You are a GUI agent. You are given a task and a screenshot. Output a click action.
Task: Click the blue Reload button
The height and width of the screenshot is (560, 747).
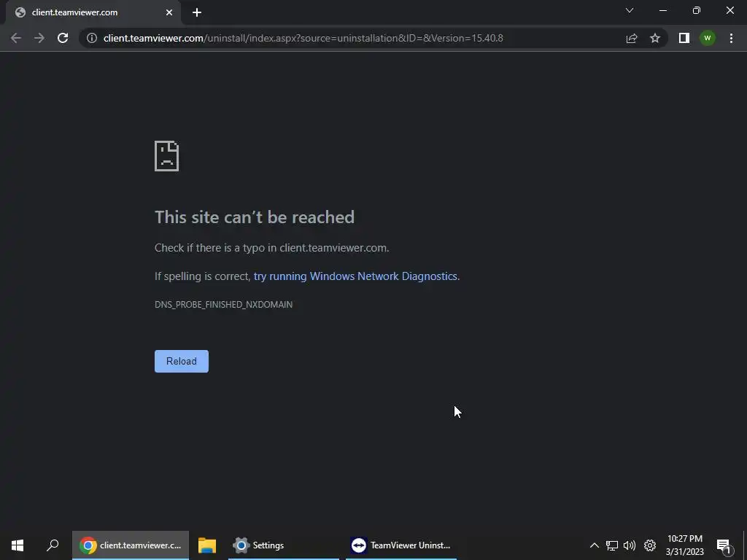coord(182,362)
